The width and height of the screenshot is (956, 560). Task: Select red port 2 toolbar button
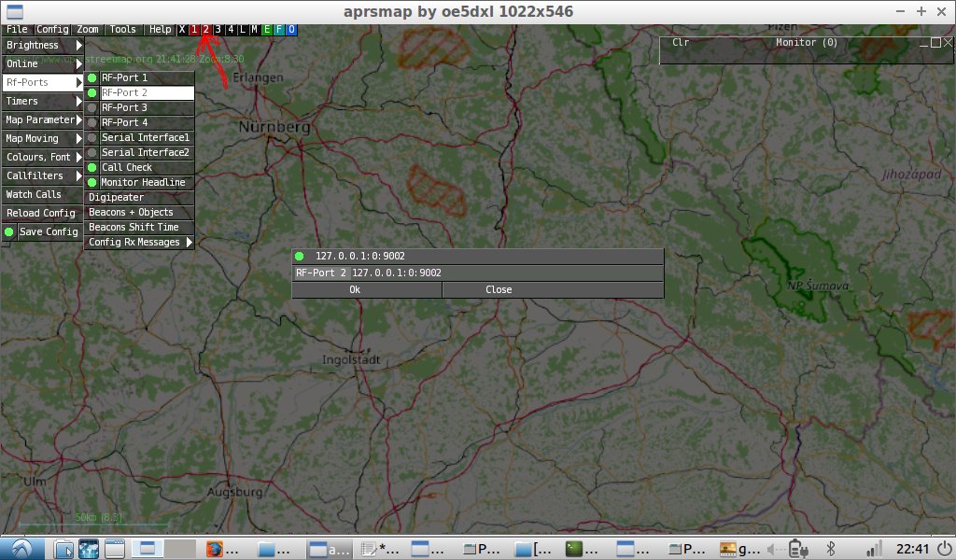[x=206, y=29]
